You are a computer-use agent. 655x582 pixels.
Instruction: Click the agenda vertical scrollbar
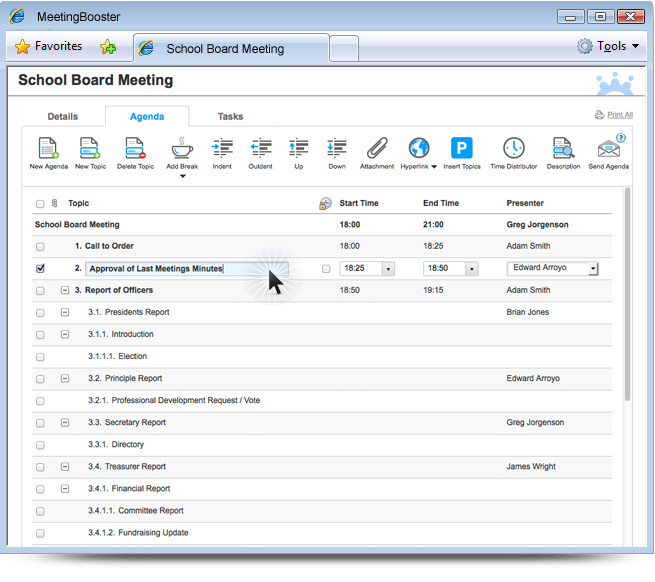click(627, 295)
